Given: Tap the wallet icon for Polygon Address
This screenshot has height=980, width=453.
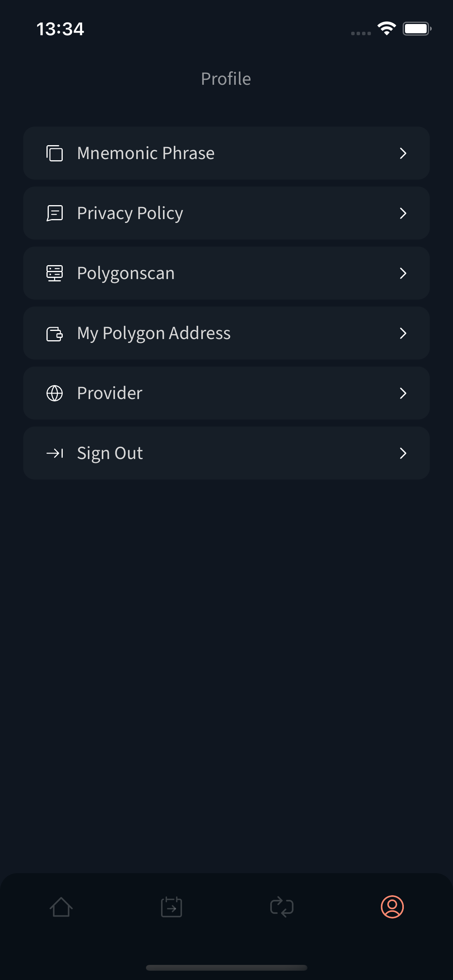Looking at the screenshot, I should click(x=55, y=333).
